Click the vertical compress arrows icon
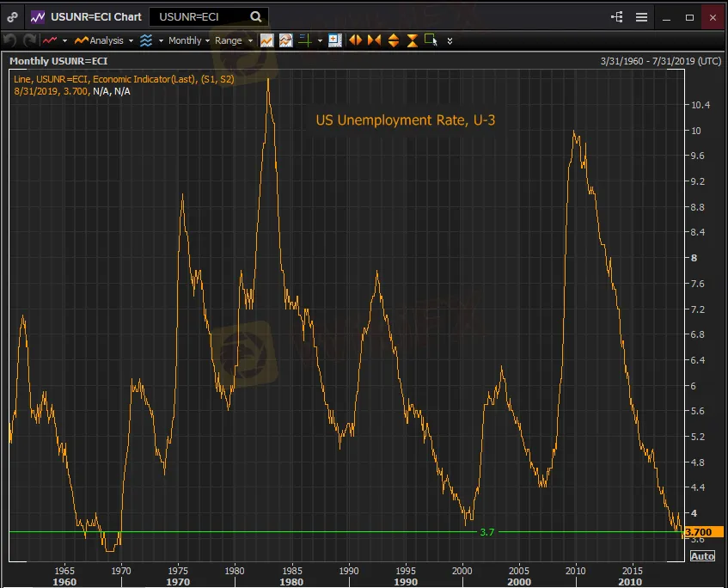 point(412,40)
